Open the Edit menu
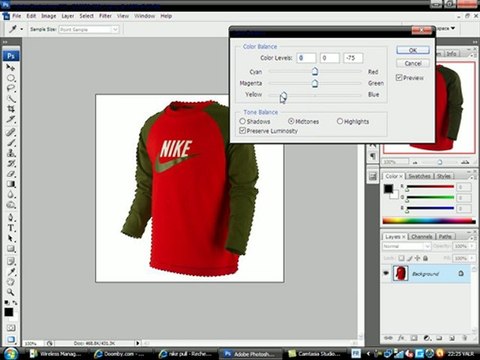480x360 pixels. click(31, 16)
